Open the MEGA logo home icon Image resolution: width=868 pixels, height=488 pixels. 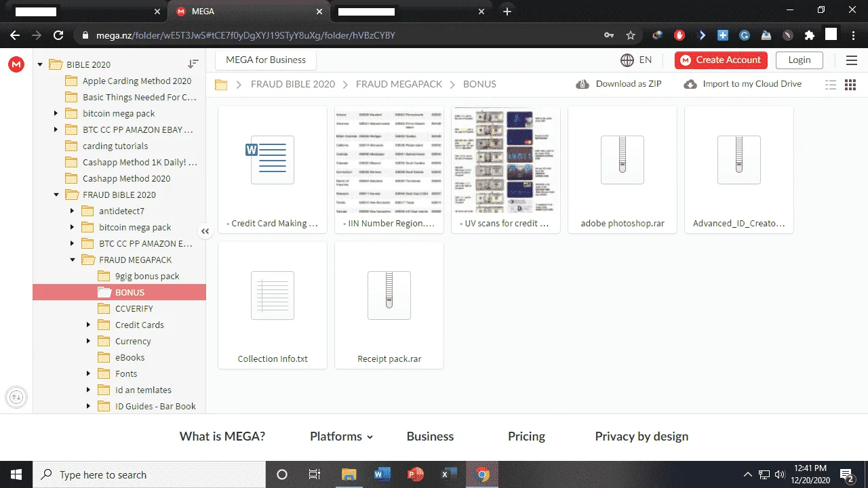[x=16, y=64]
